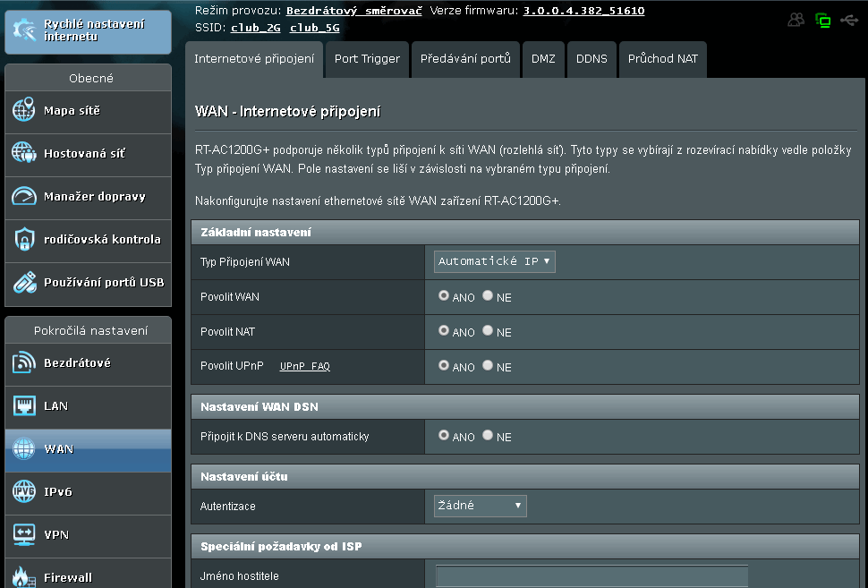Open the Předávání portů tab

[465, 59]
